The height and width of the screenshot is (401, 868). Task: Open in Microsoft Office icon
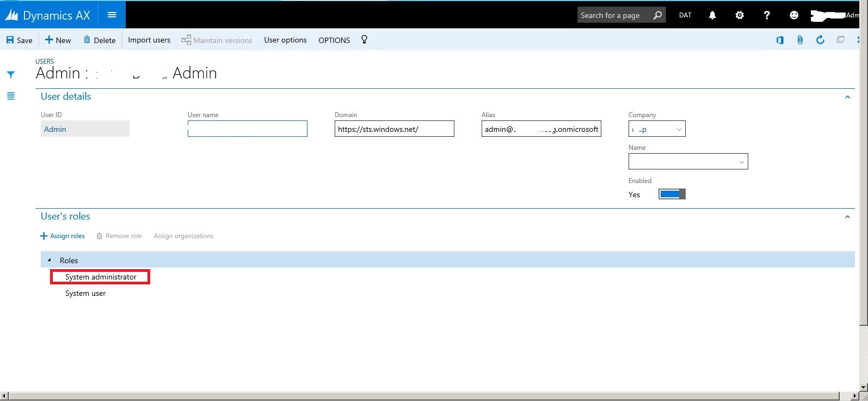point(780,40)
